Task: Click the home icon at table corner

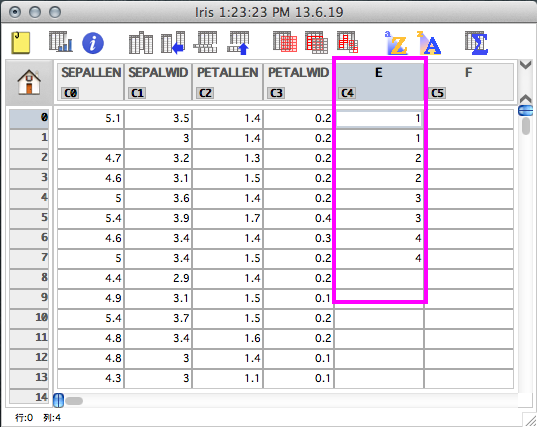Action: pos(29,82)
